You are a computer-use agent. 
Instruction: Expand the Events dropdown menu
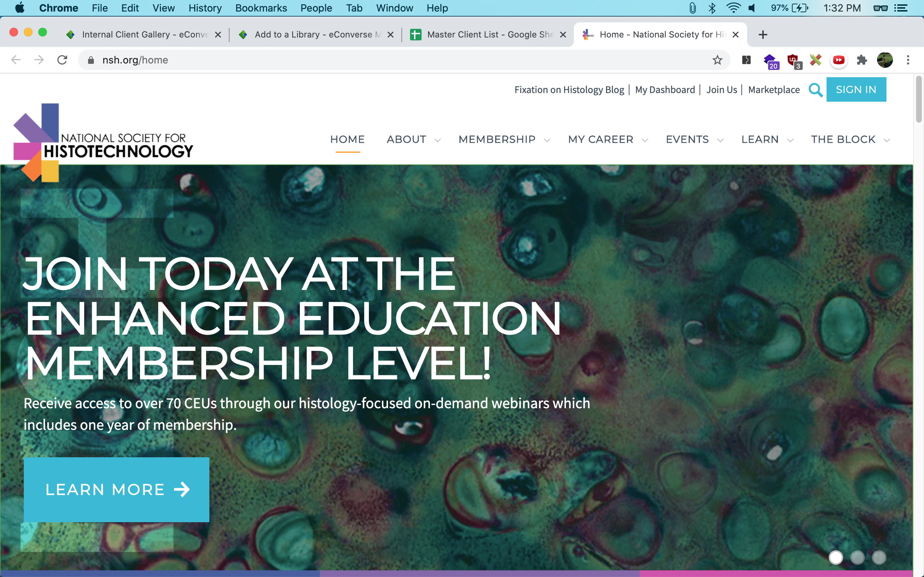pyautogui.click(x=694, y=140)
